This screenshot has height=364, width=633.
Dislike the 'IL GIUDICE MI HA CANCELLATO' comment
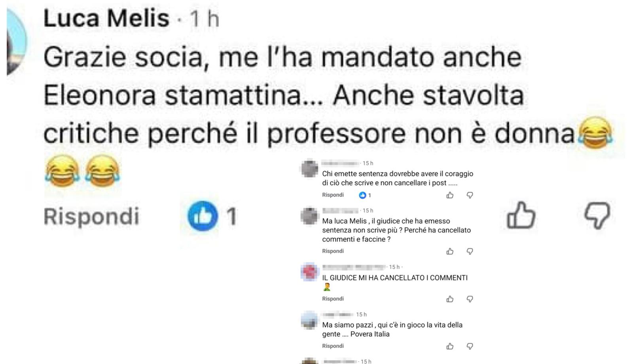pyautogui.click(x=470, y=299)
